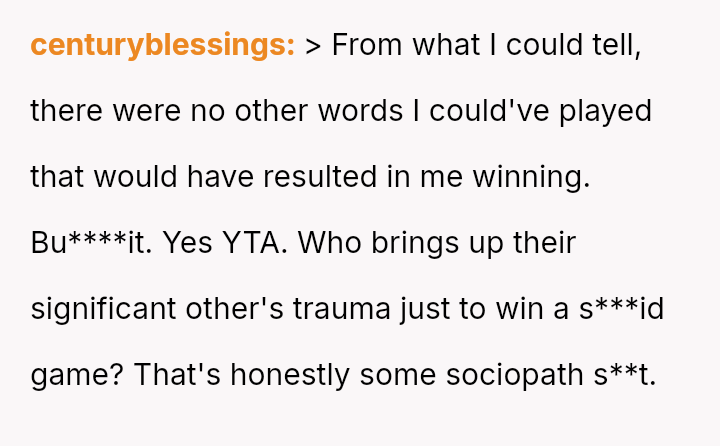This screenshot has height=446, width=720.
Task: Click the phrase "From what I could tell"
Action: tap(486, 45)
